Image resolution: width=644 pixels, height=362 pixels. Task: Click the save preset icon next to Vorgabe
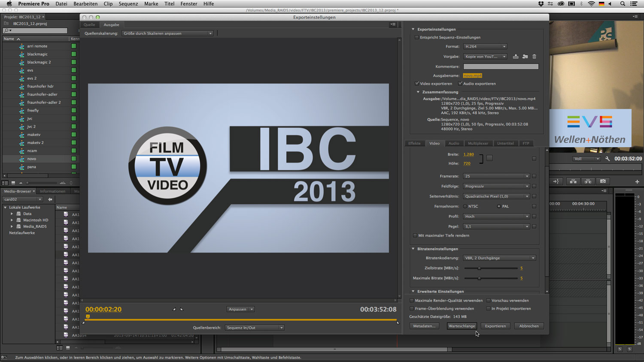point(516,57)
